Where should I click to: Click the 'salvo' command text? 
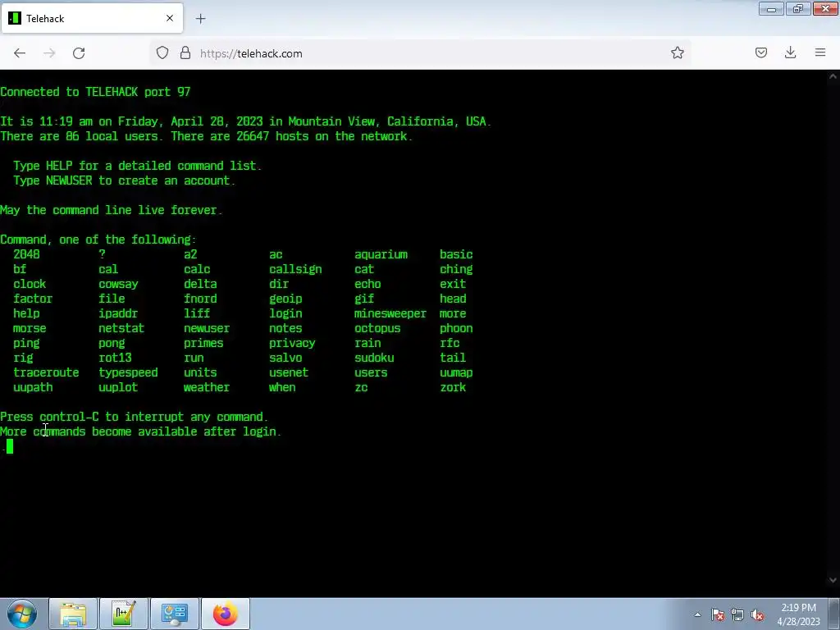click(285, 358)
